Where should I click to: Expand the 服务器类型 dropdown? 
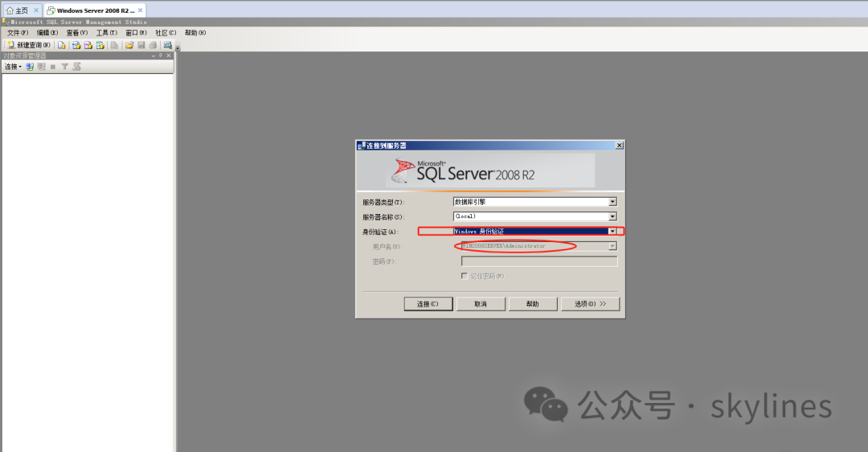pyautogui.click(x=612, y=202)
